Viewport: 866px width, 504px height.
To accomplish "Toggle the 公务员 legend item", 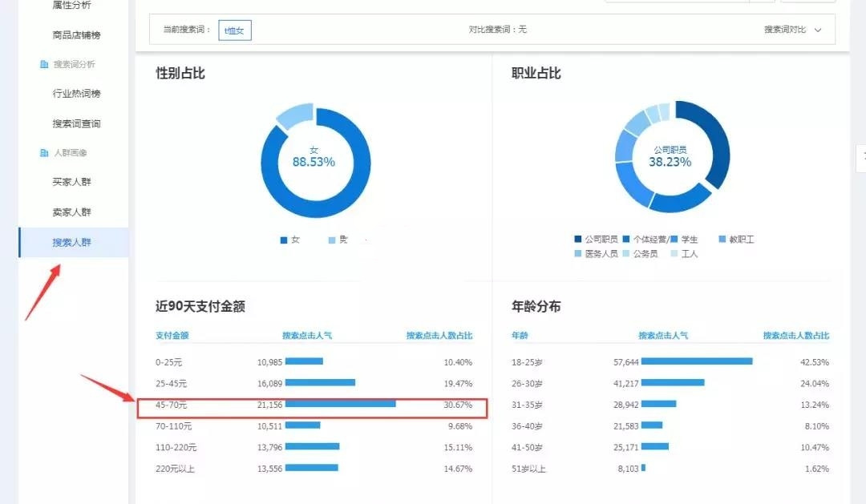I will (626, 254).
